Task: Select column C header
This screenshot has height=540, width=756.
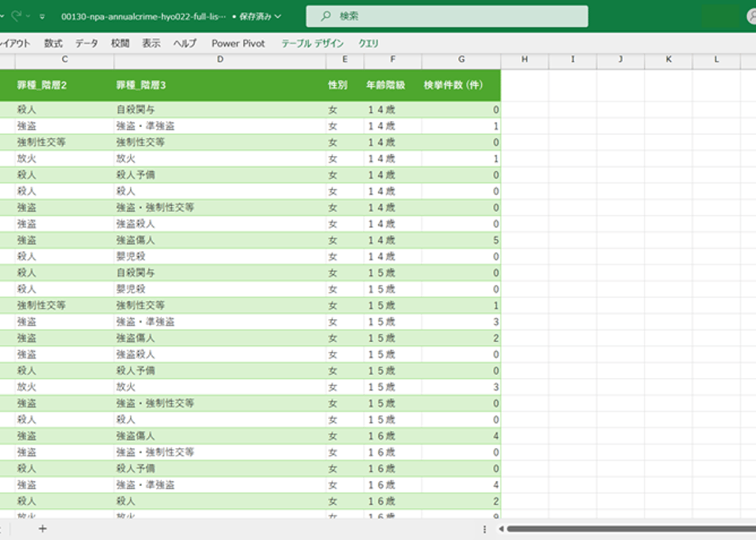Action: pos(65,59)
